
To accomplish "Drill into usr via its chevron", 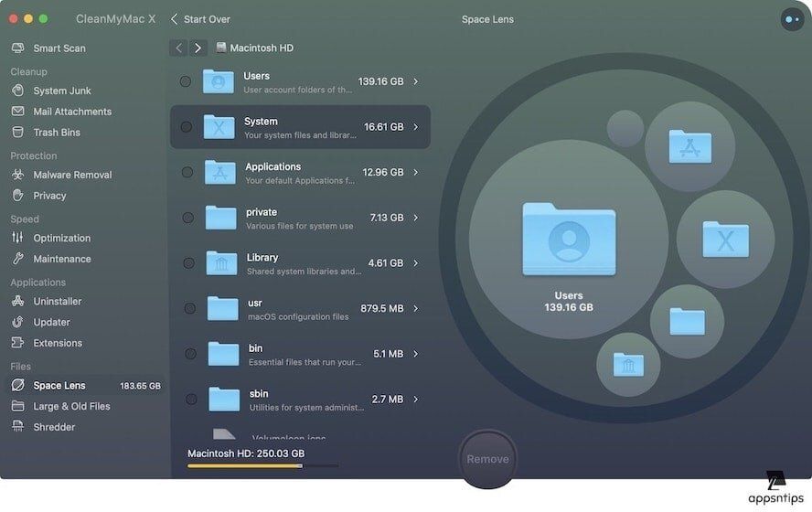I will [x=416, y=308].
